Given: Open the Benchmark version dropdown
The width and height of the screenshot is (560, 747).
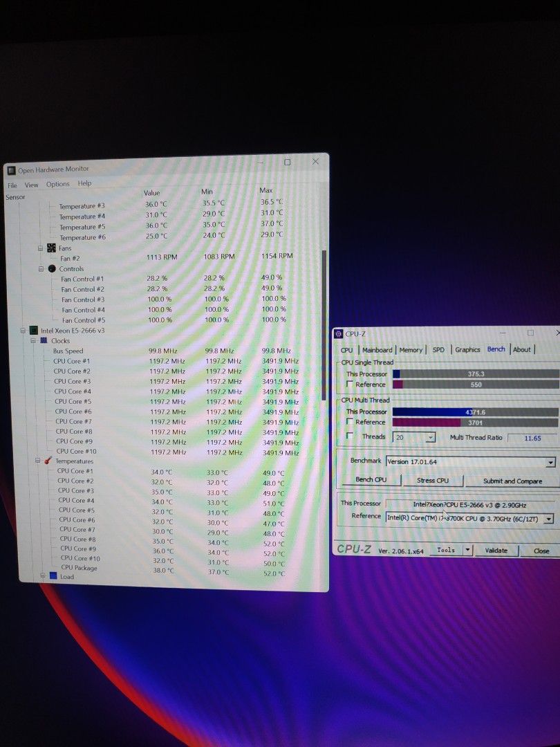Looking at the screenshot, I should tap(550, 461).
